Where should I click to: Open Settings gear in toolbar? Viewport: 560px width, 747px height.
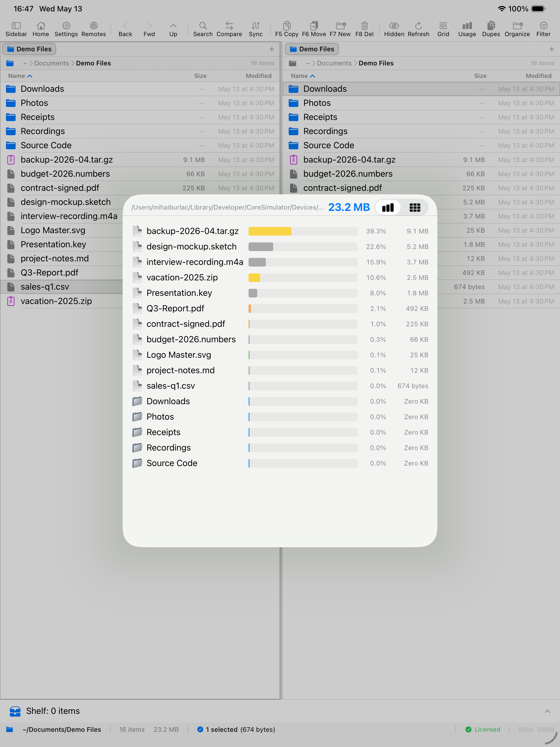click(x=66, y=29)
